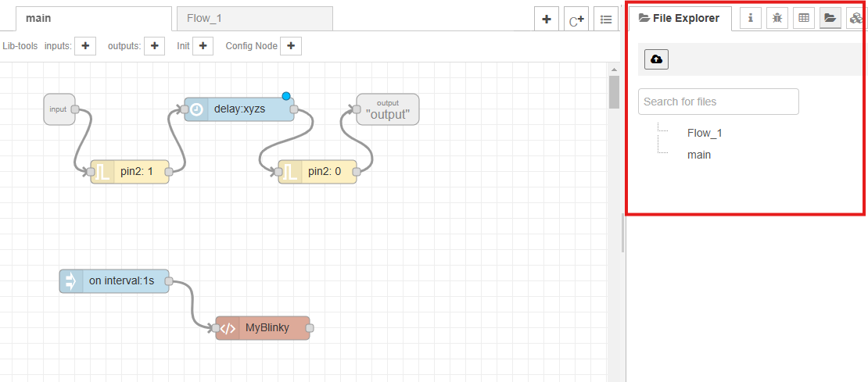The height and width of the screenshot is (382, 868).
Task: Click the scroll up arrow of canvas
Action: 614,69
